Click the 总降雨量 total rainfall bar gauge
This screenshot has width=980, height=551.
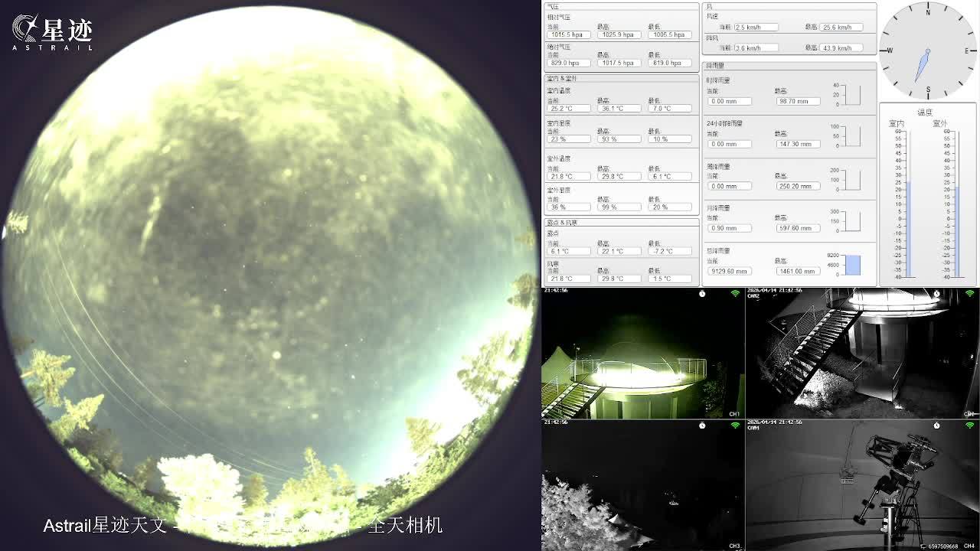[x=853, y=265]
